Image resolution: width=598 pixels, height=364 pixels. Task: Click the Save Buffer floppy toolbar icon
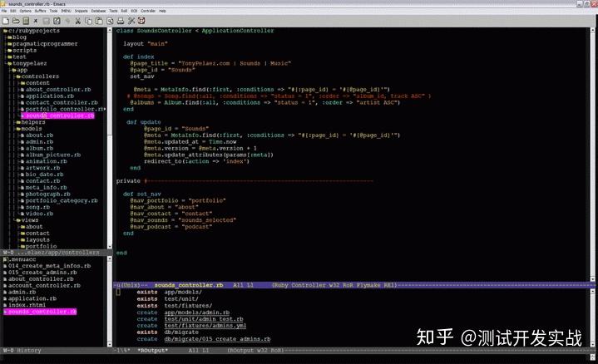(46, 21)
